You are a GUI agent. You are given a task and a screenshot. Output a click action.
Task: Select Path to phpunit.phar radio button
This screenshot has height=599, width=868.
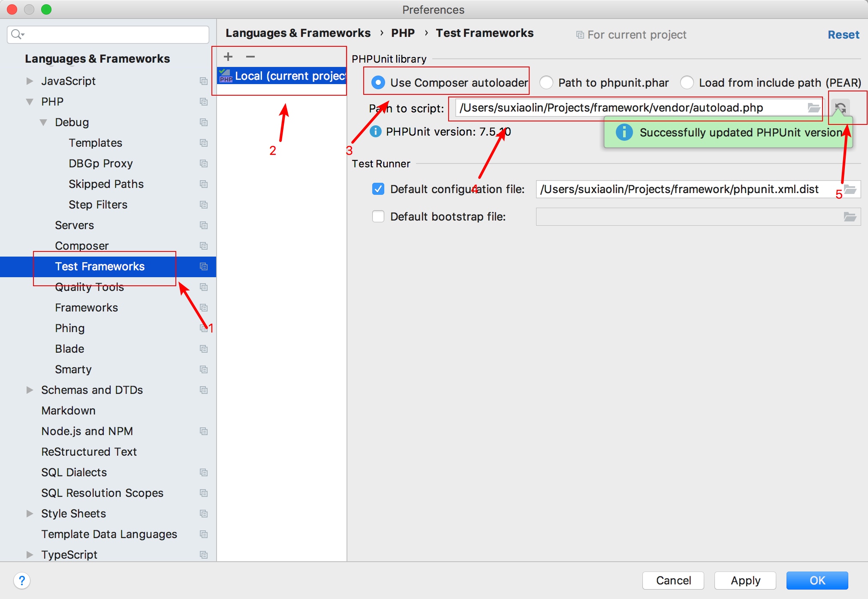pyautogui.click(x=546, y=82)
